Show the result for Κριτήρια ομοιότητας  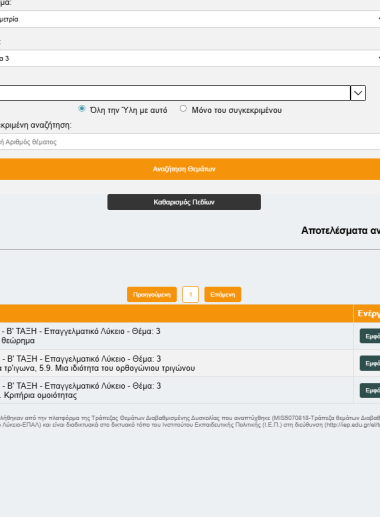click(370, 390)
